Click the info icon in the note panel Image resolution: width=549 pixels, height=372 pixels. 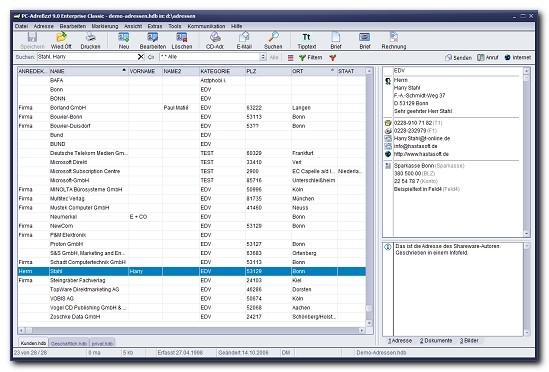coord(388,247)
